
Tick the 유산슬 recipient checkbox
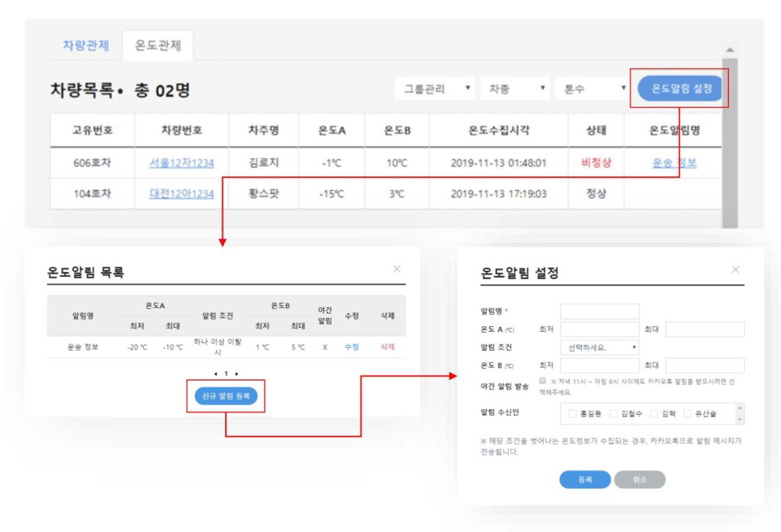688,413
